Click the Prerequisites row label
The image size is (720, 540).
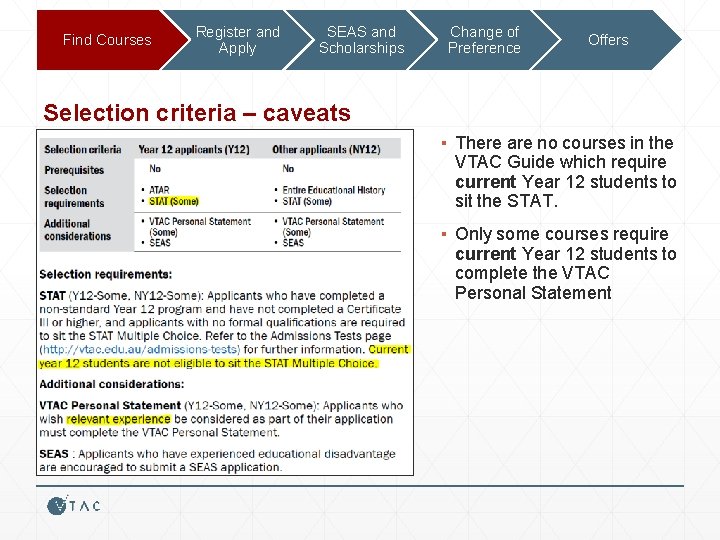74,170
